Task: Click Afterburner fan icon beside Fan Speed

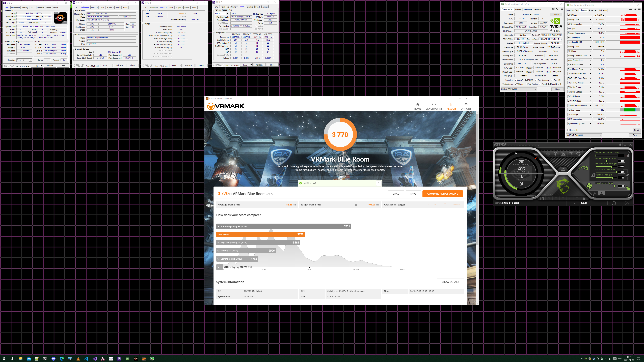Action: 589,186
